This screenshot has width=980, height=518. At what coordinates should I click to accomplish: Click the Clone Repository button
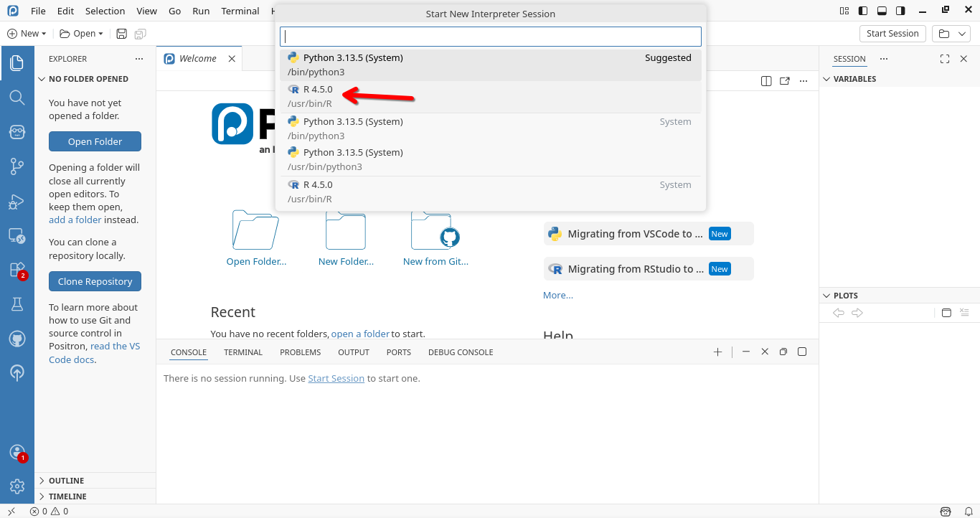click(95, 281)
